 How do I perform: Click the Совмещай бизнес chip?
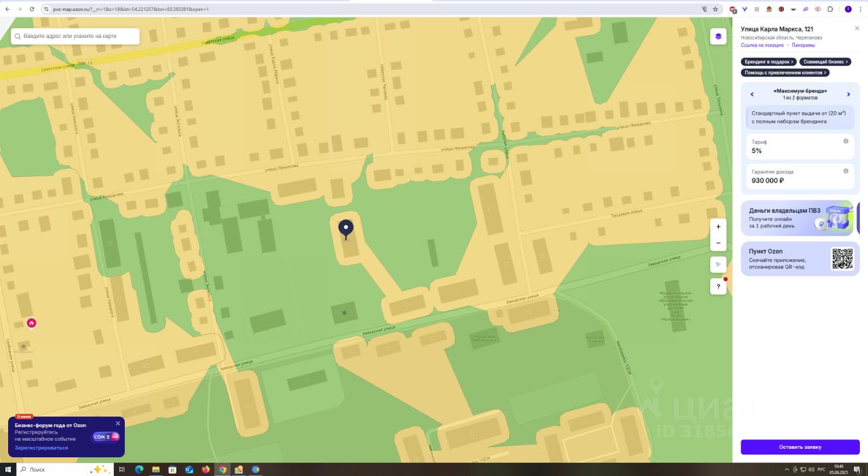tap(825, 62)
